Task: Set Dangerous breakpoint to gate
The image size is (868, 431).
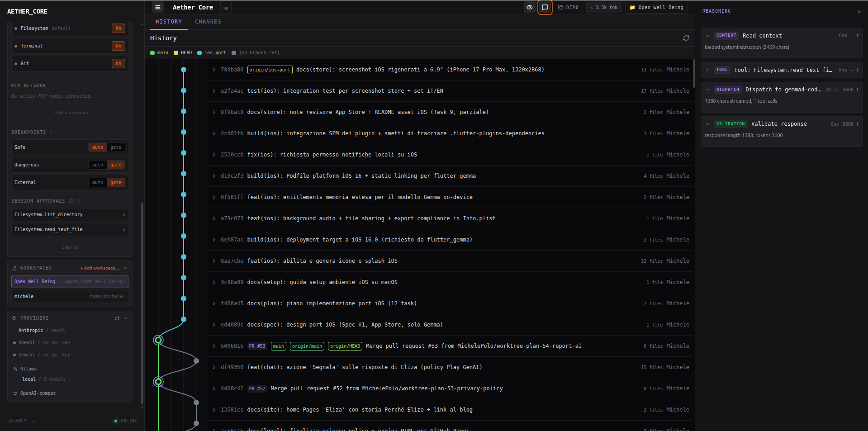Action: [116, 165]
